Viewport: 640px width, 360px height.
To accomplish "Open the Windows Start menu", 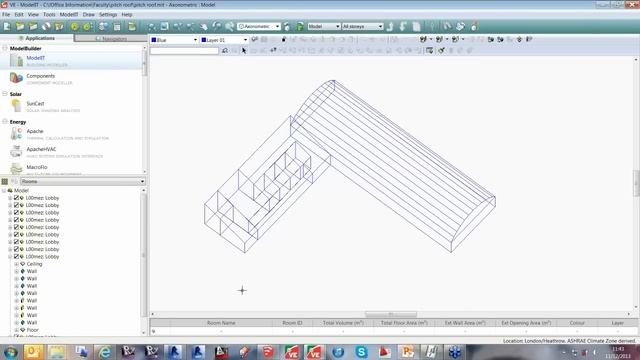I will point(11,352).
